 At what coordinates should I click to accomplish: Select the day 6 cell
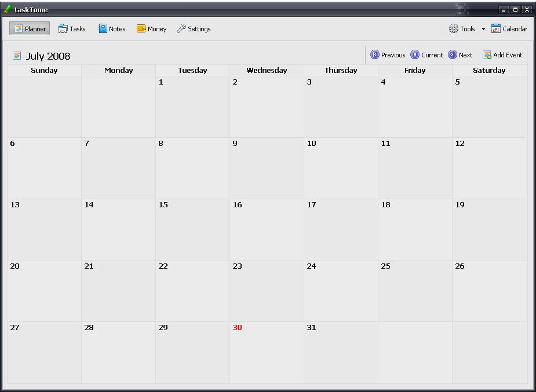pyautogui.click(x=44, y=168)
